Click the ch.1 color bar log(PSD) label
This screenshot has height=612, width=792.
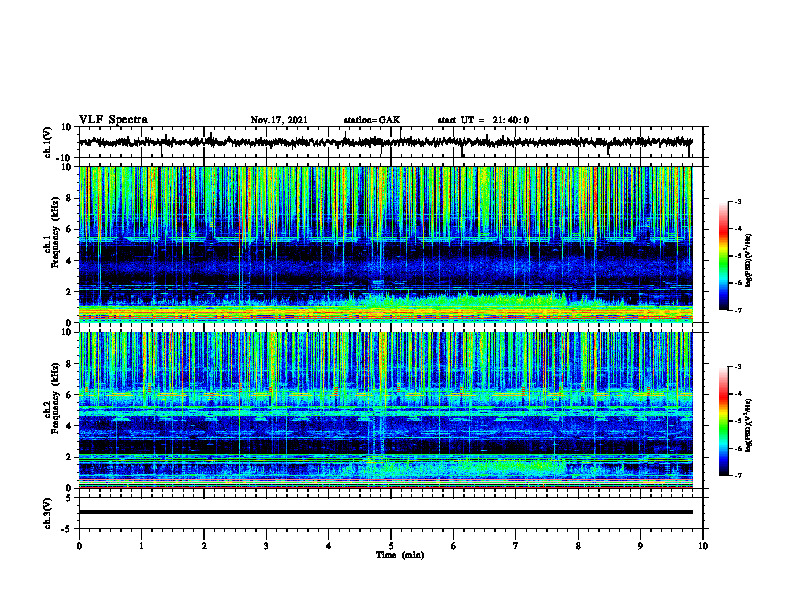(x=749, y=260)
